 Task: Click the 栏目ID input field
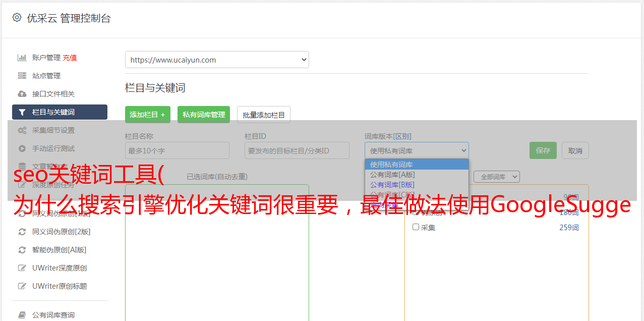(297, 150)
